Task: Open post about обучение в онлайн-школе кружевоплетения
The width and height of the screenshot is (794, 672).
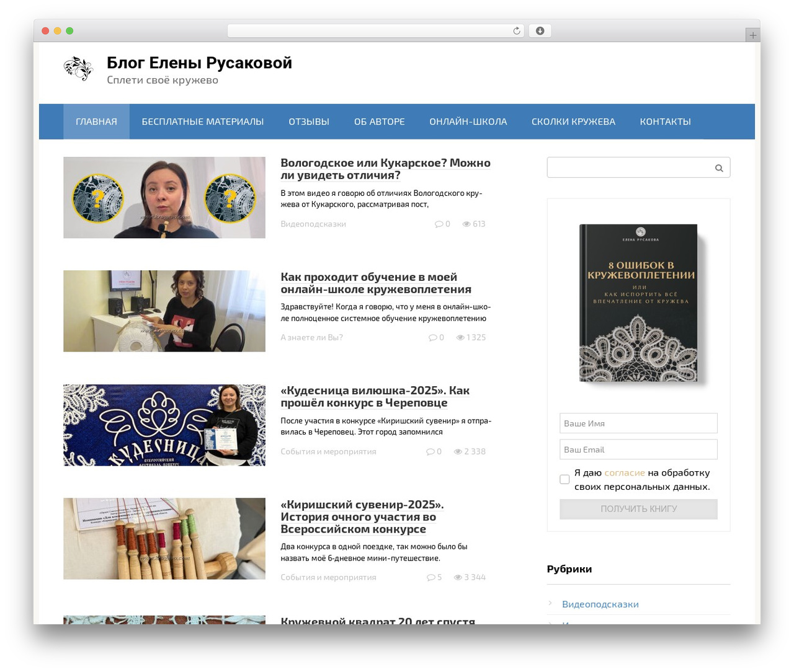Action: pos(376,283)
